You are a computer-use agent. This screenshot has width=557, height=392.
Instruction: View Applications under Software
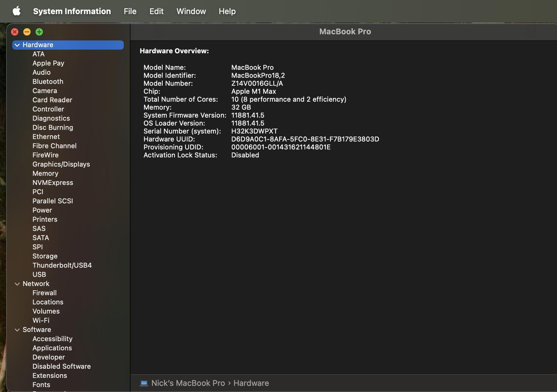pos(52,348)
